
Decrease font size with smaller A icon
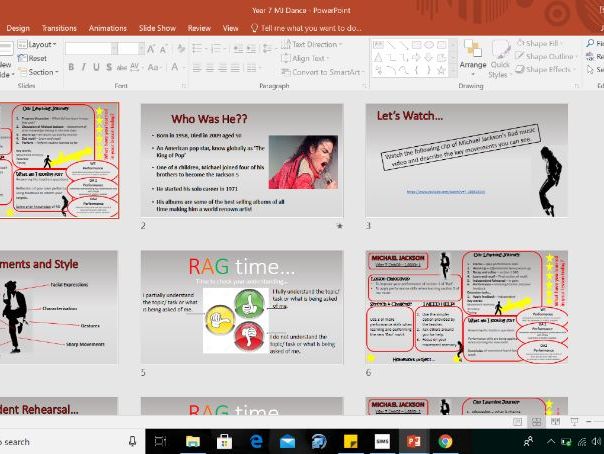[x=163, y=49]
